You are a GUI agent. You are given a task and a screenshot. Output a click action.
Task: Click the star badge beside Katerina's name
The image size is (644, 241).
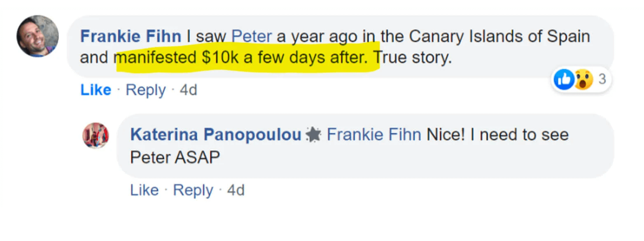[314, 135]
